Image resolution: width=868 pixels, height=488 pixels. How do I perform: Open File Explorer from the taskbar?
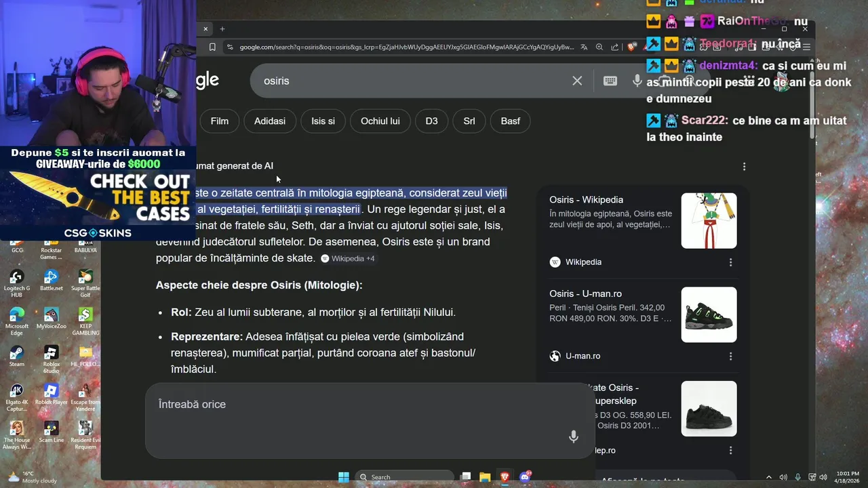tap(485, 476)
